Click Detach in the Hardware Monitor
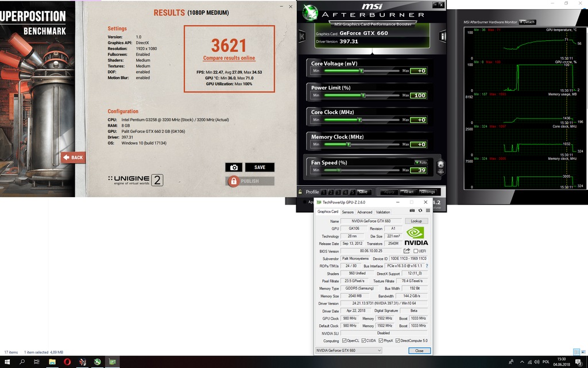 (528, 22)
